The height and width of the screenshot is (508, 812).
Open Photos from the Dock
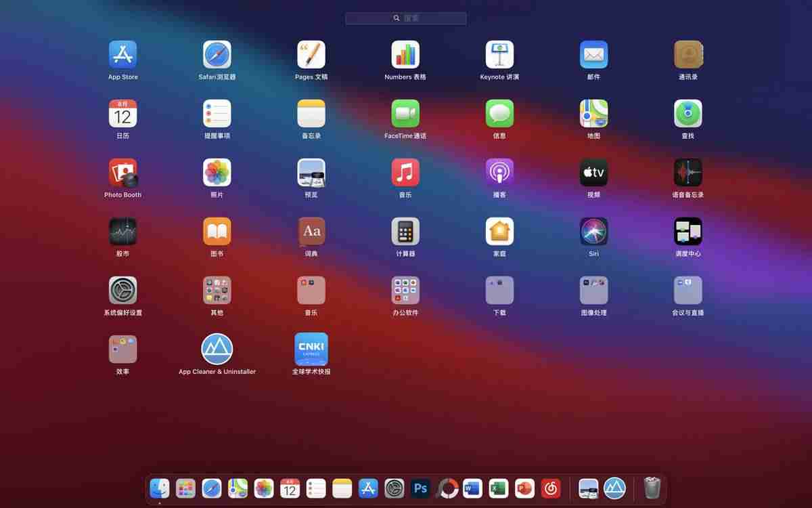264,488
